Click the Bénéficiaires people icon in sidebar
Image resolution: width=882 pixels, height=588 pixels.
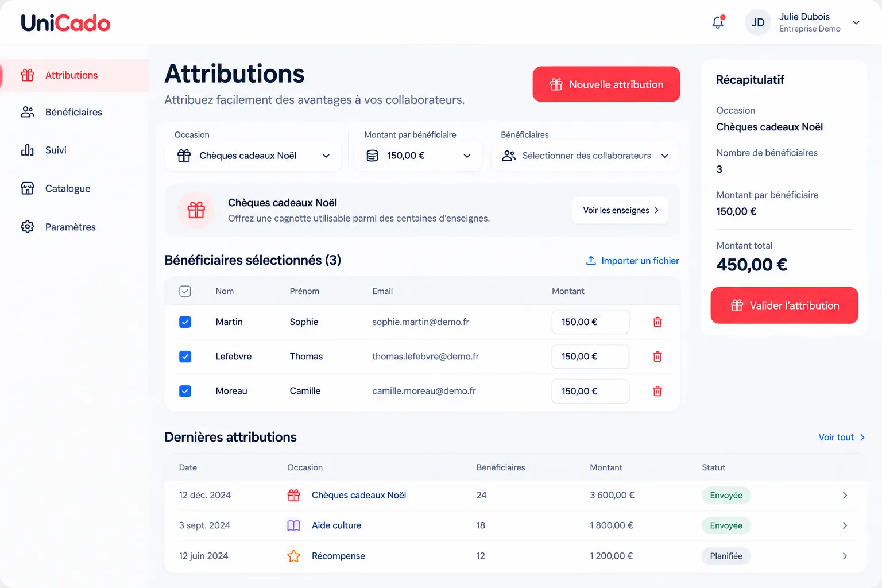(x=28, y=112)
